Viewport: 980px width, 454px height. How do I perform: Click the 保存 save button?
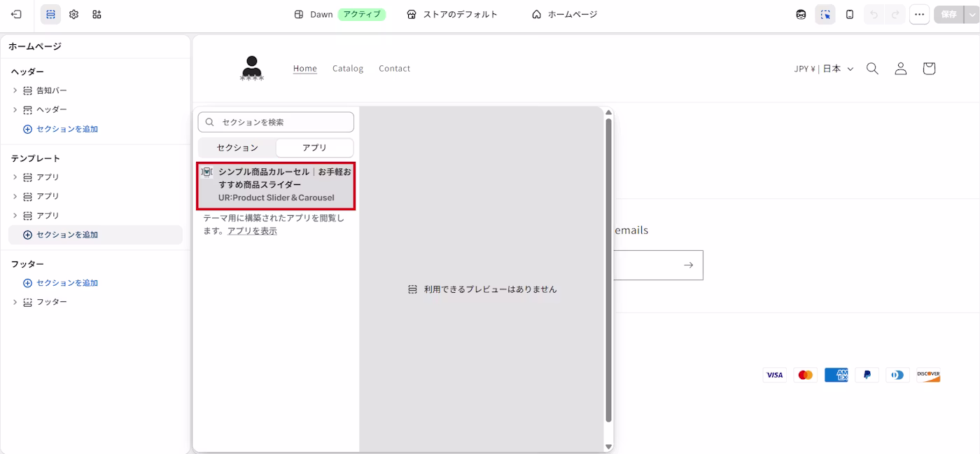click(x=948, y=14)
